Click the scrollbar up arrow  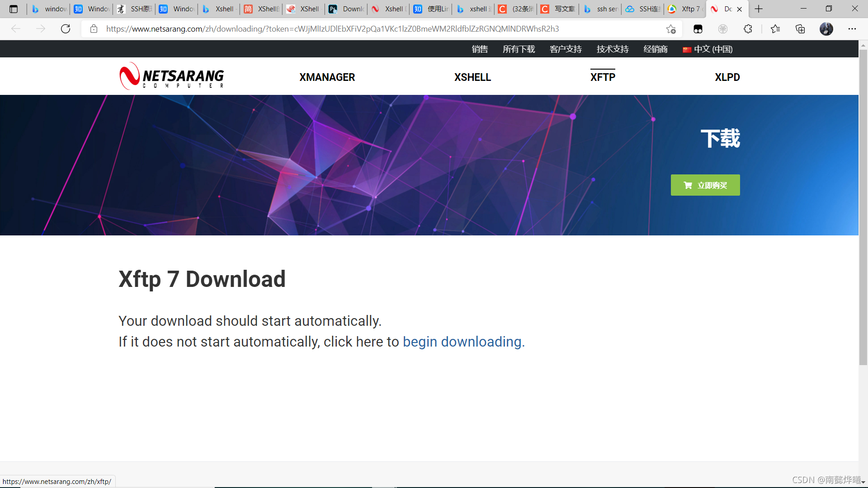pos(863,45)
